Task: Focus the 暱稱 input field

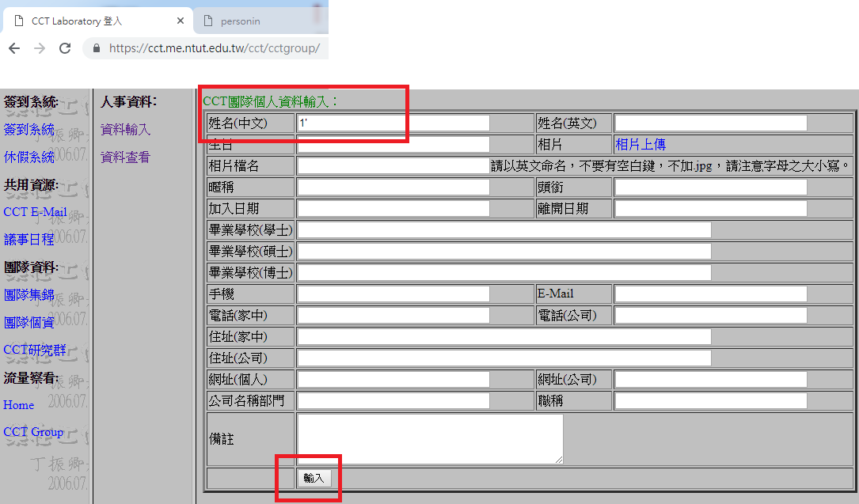Action: click(x=393, y=188)
